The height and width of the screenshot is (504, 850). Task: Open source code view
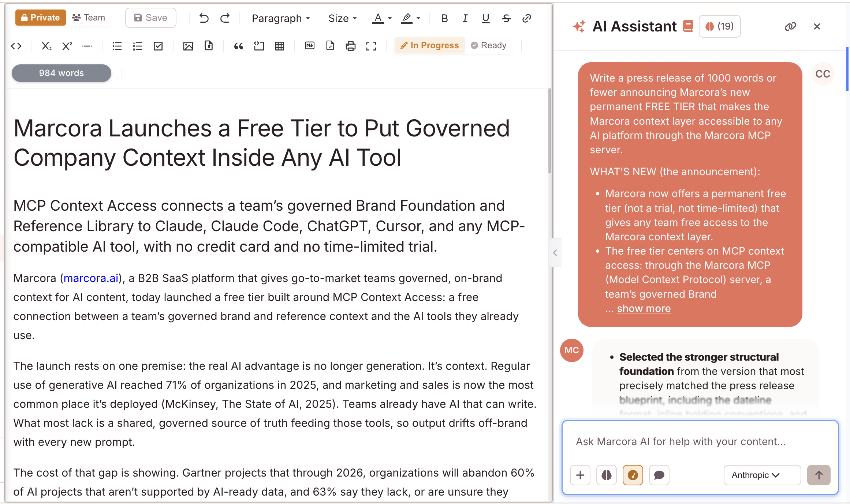pyautogui.click(x=16, y=46)
